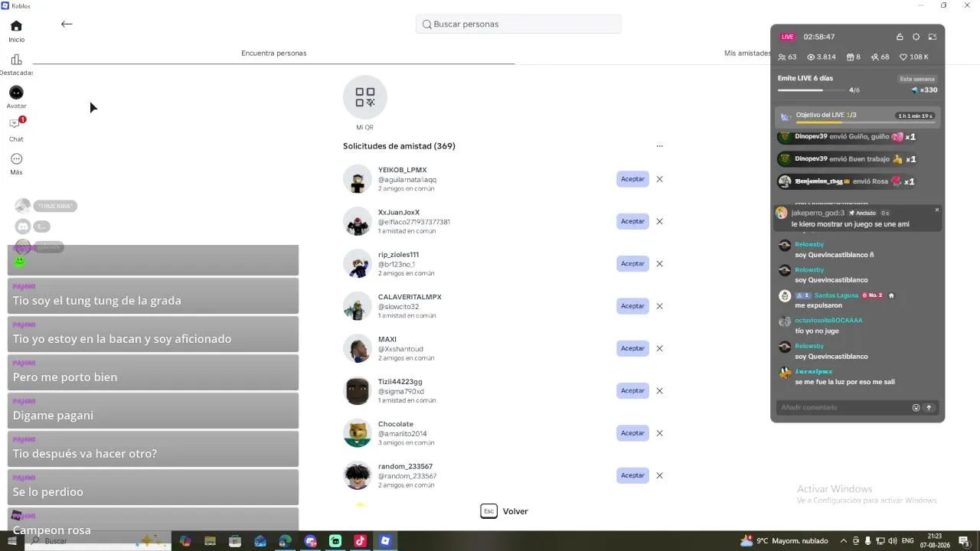Close the pinned jakeperro_god:3 comment
The image size is (980, 551).
(x=936, y=210)
